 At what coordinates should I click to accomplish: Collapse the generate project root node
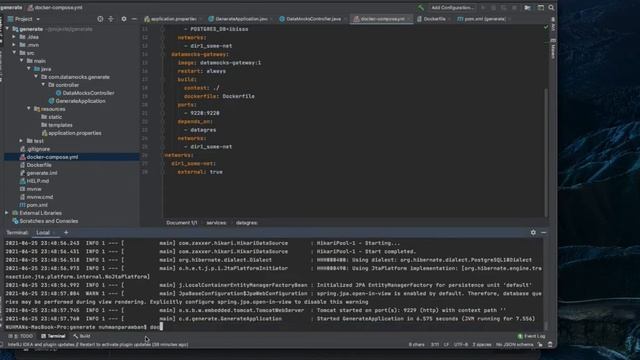[x=7, y=29]
